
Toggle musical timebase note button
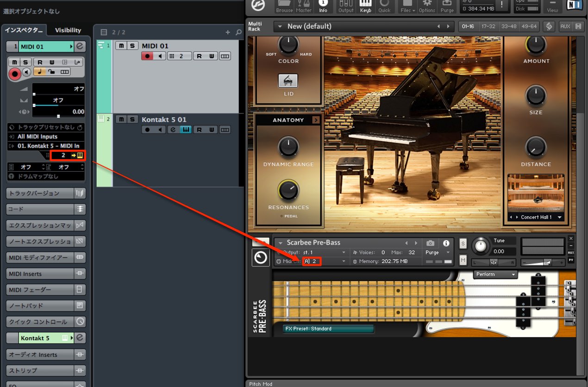tap(40, 72)
